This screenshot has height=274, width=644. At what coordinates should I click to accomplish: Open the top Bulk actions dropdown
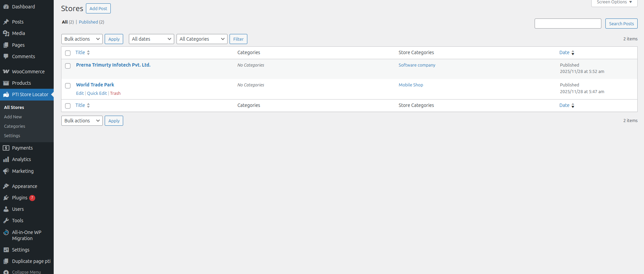[82, 39]
